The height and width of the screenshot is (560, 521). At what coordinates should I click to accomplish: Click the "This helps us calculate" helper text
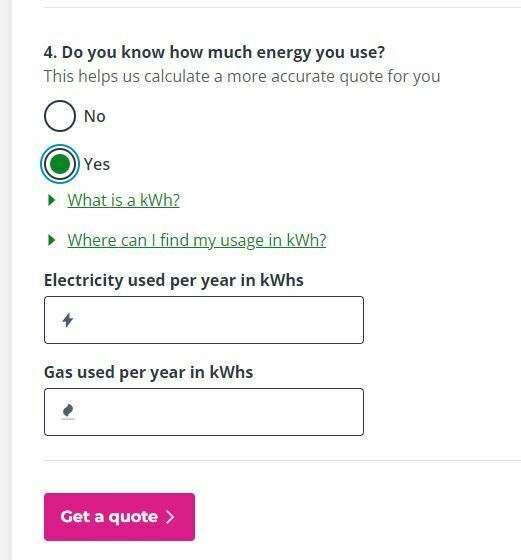(x=242, y=76)
